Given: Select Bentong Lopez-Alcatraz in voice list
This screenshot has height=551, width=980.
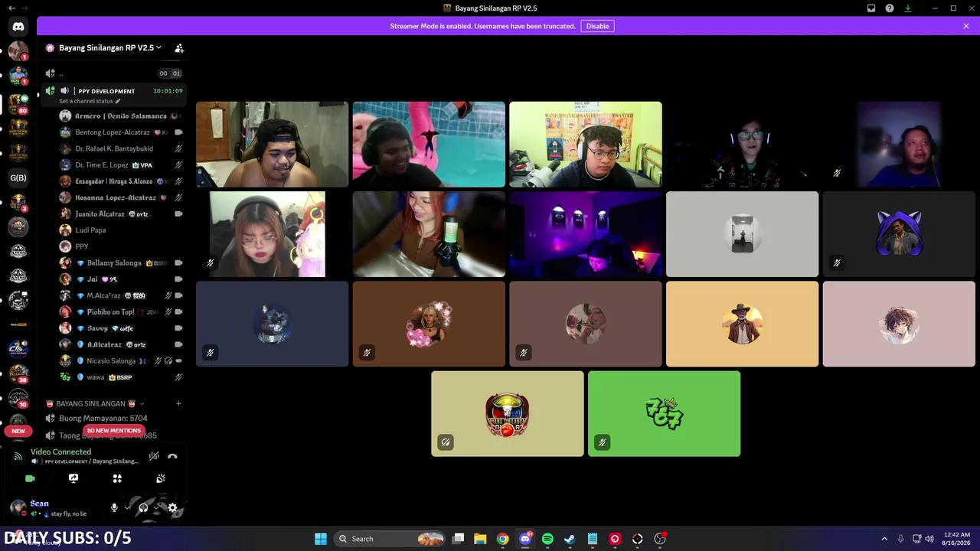Looking at the screenshot, I should (122, 132).
